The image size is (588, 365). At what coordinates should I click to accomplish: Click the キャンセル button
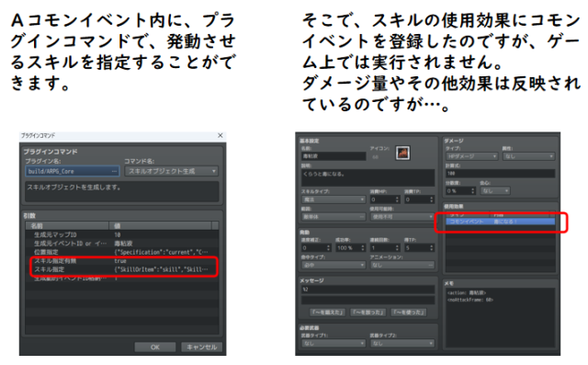202,347
